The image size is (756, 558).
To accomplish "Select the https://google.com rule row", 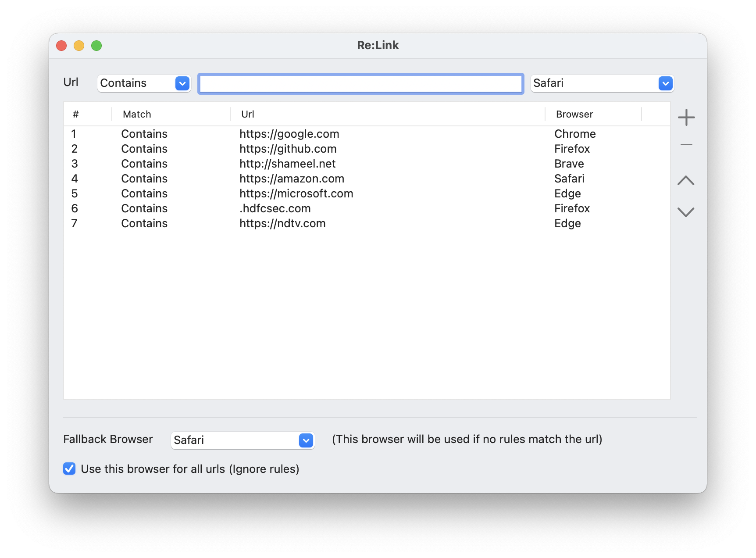I will (289, 134).
